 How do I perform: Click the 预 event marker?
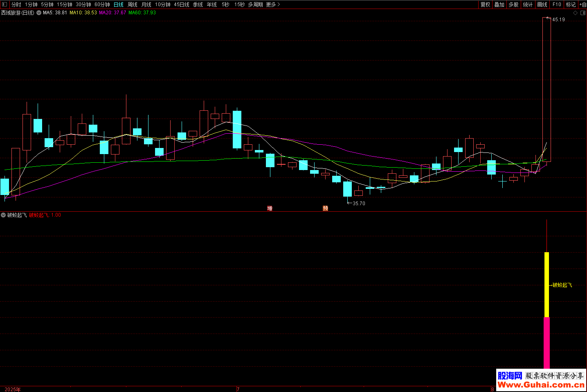tap(325, 208)
